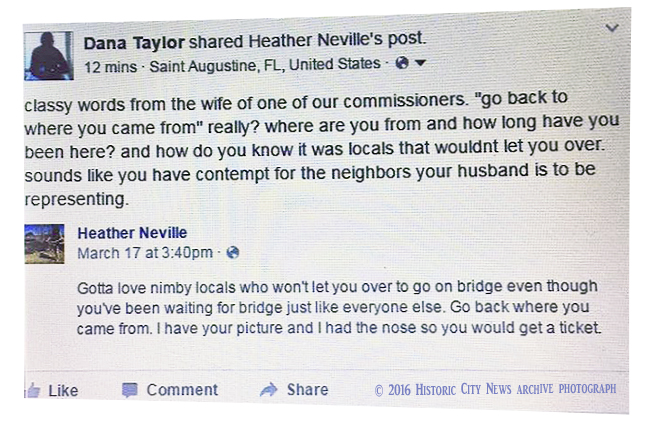
Task: Click the Comment text button
Action: (182, 390)
